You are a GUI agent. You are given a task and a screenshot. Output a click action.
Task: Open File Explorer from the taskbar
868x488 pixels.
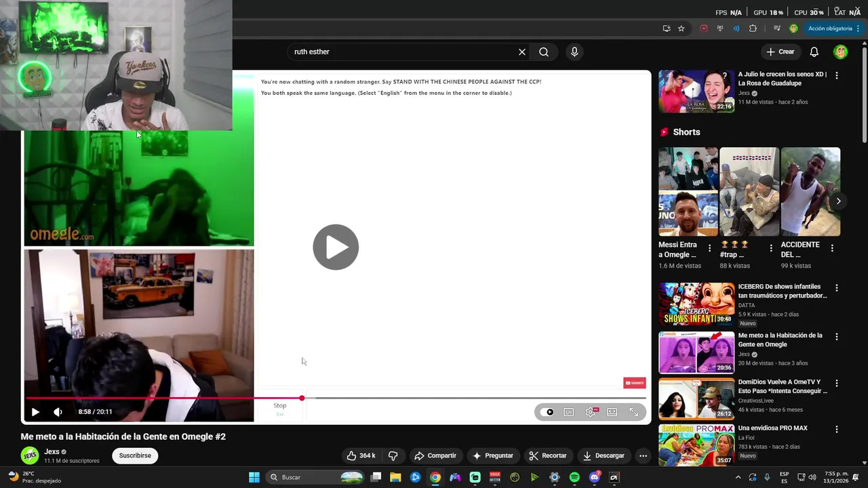(395, 477)
